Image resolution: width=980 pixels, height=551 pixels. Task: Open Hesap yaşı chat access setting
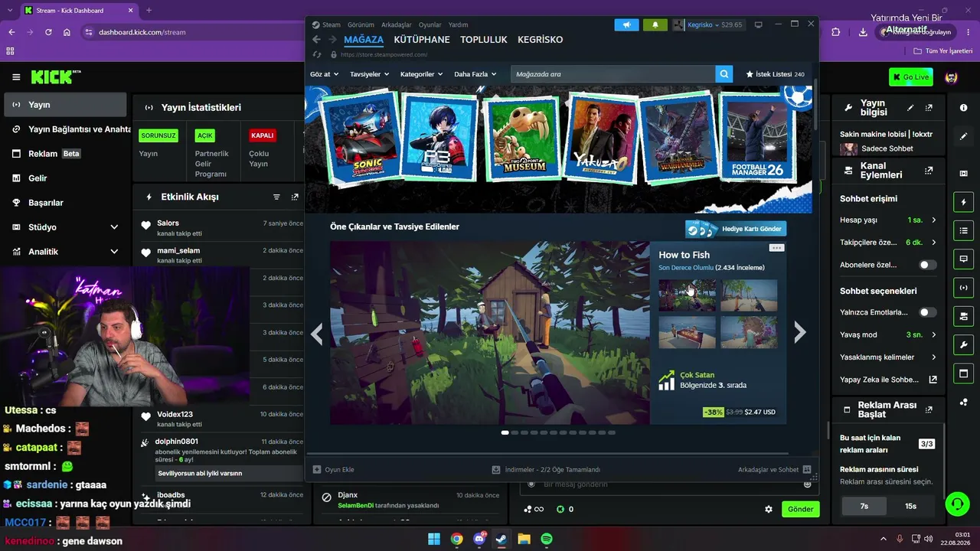click(888, 220)
